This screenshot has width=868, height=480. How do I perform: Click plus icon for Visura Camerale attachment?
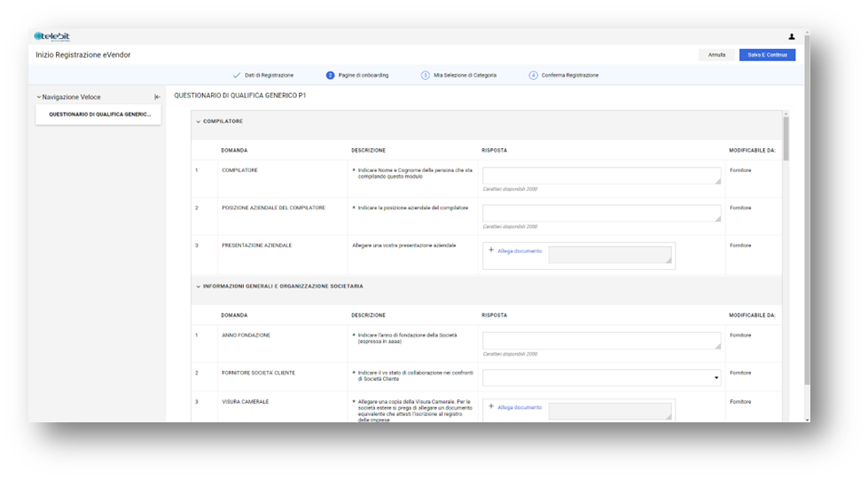pos(491,406)
